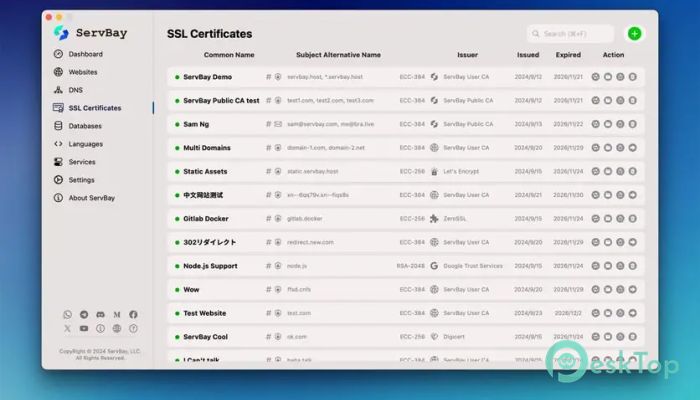Click the second action icon in the Static Assets row
700x400 pixels.
tap(608, 171)
